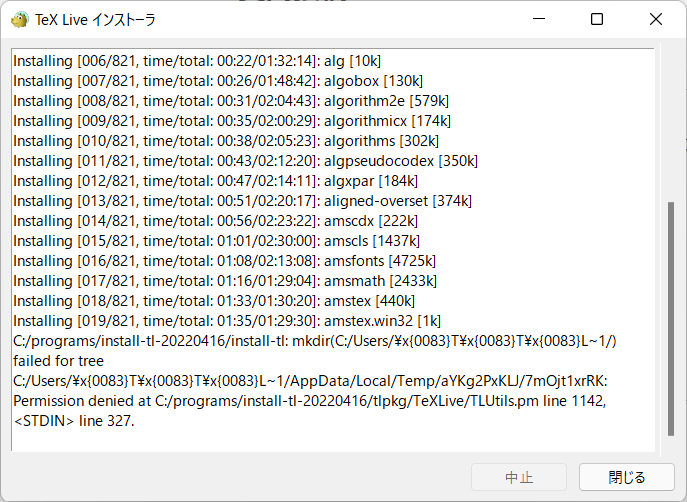Click the log vertical scrollbar thumb
The image size is (687, 502).
[x=671, y=318]
